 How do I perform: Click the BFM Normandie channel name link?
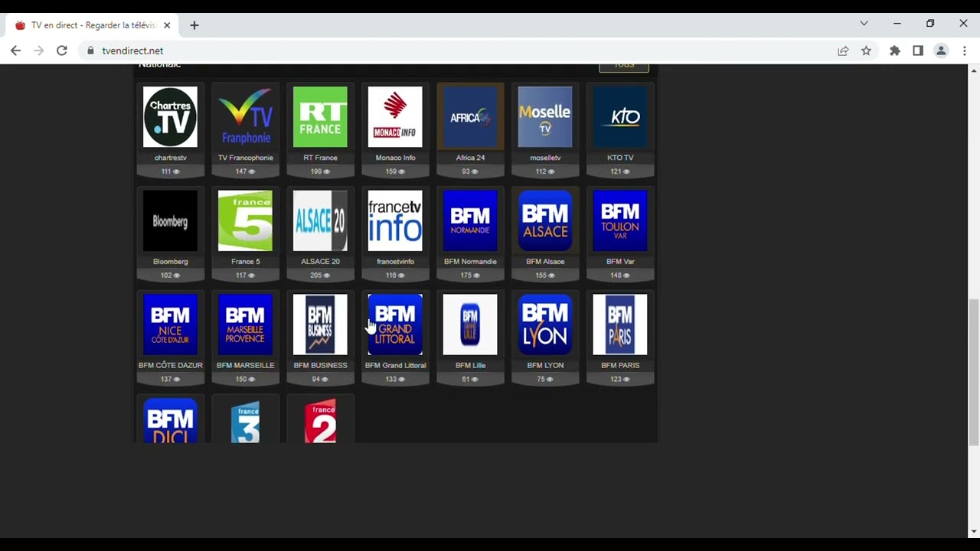[470, 262]
